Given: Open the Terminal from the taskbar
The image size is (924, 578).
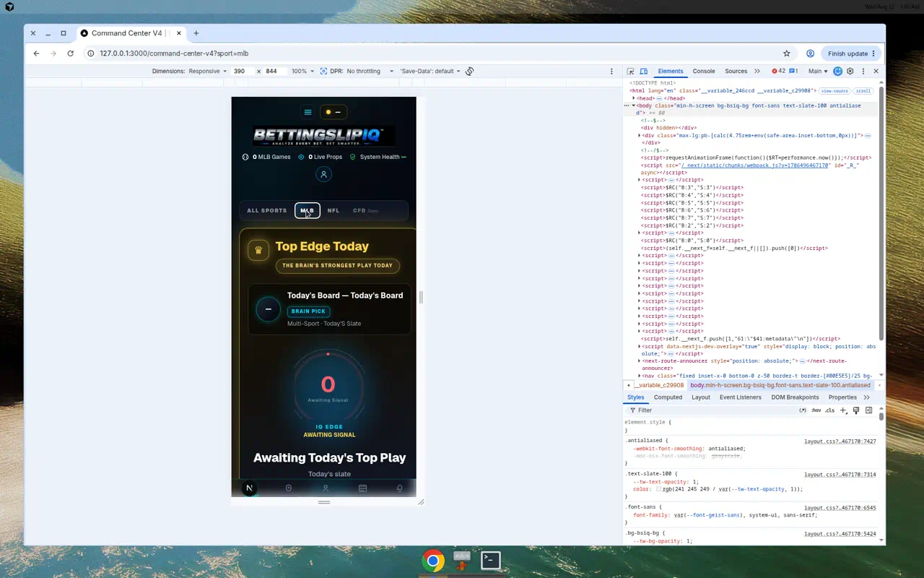Looking at the screenshot, I should pos(491,561).
